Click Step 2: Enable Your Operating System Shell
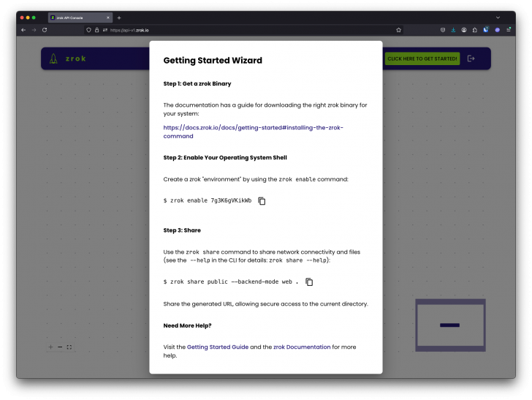The height and width of the screenshot is (400, 532). (x=225, y=157)
